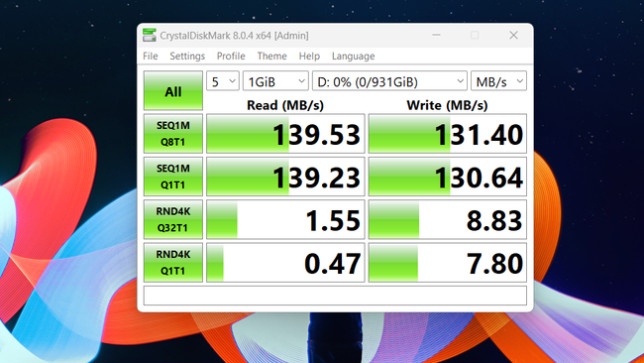Run the RND4K Q1T1 test
Image resolution: width=644 pixels, height=363 pixels.
(x=173, y=262)
